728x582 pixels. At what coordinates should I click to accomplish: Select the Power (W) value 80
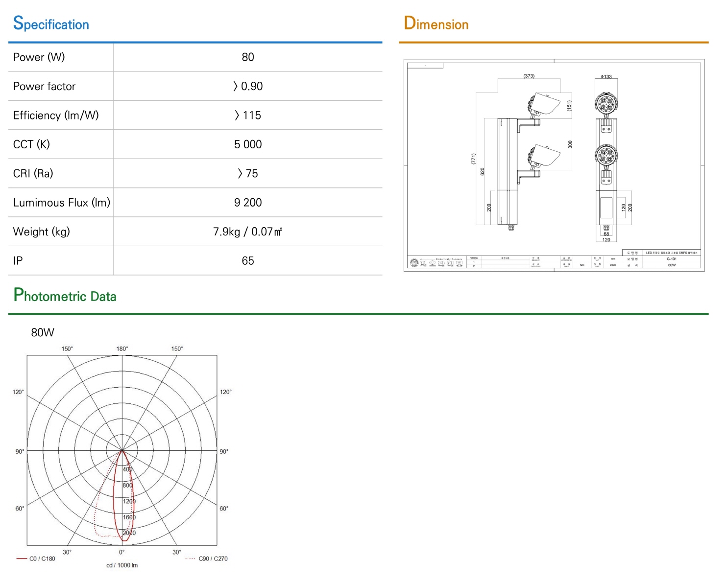(x=248, y=57)
